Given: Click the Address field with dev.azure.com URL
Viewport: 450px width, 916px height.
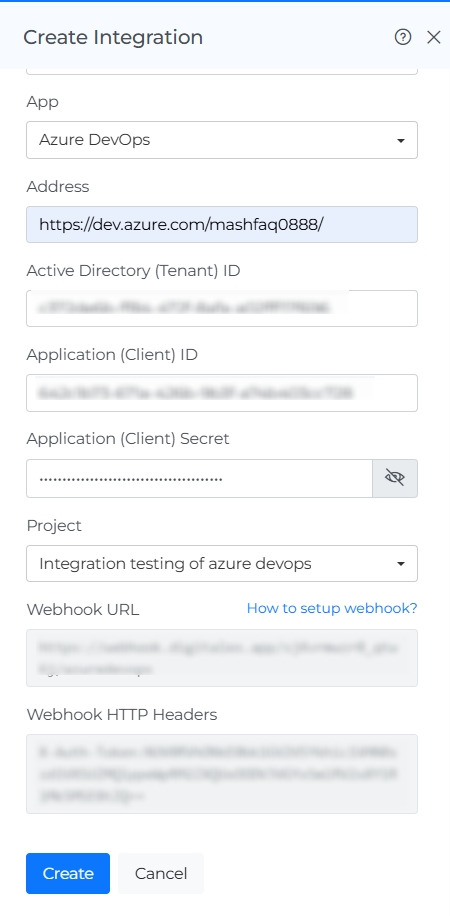Looking at the screenshot, I should (222, 224).
